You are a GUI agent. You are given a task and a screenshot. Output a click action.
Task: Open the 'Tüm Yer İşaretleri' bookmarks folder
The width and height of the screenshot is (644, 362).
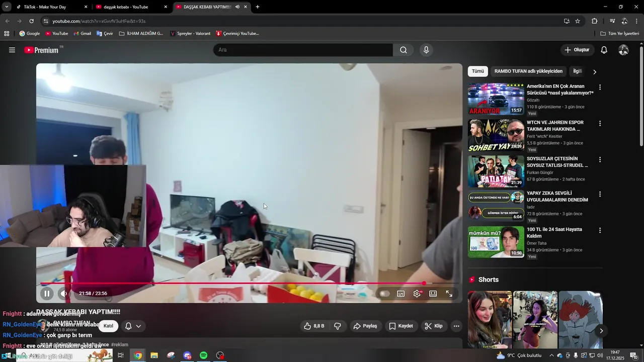[x=620, y=34]
